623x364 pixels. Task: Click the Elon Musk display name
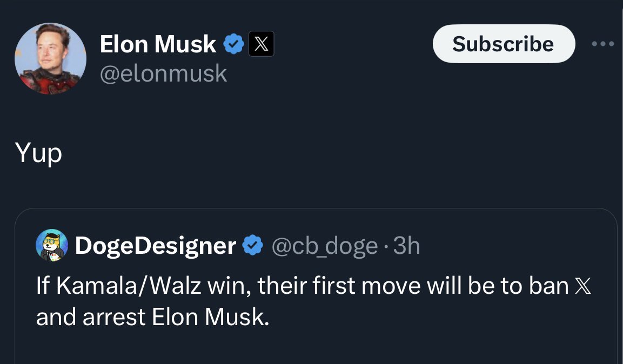tap(158, 44)
